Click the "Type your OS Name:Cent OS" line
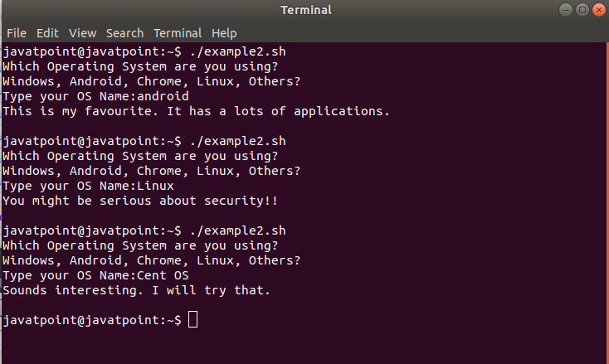 (x=95, y=275)
